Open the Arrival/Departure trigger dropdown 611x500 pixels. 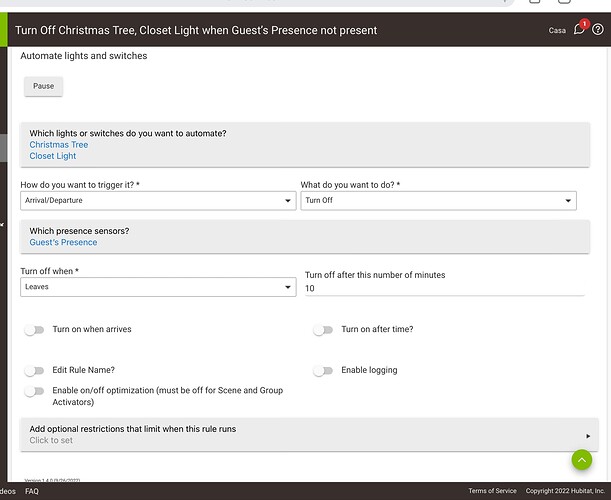[x=157, y=201]
